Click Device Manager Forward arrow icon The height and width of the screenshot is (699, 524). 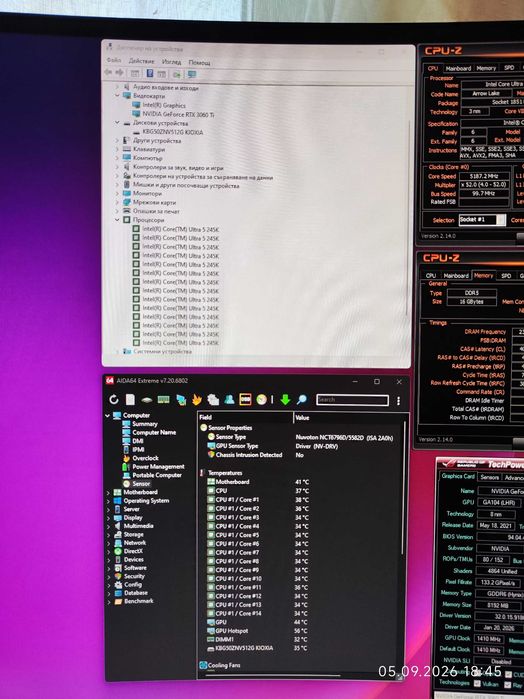click(120, 73)
